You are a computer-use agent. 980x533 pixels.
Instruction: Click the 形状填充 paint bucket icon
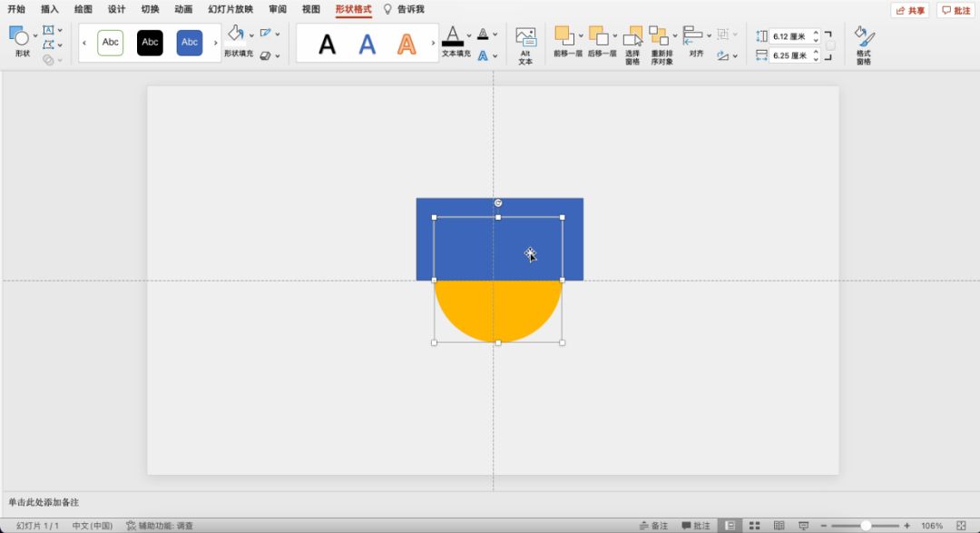click(x=236, y=34)
